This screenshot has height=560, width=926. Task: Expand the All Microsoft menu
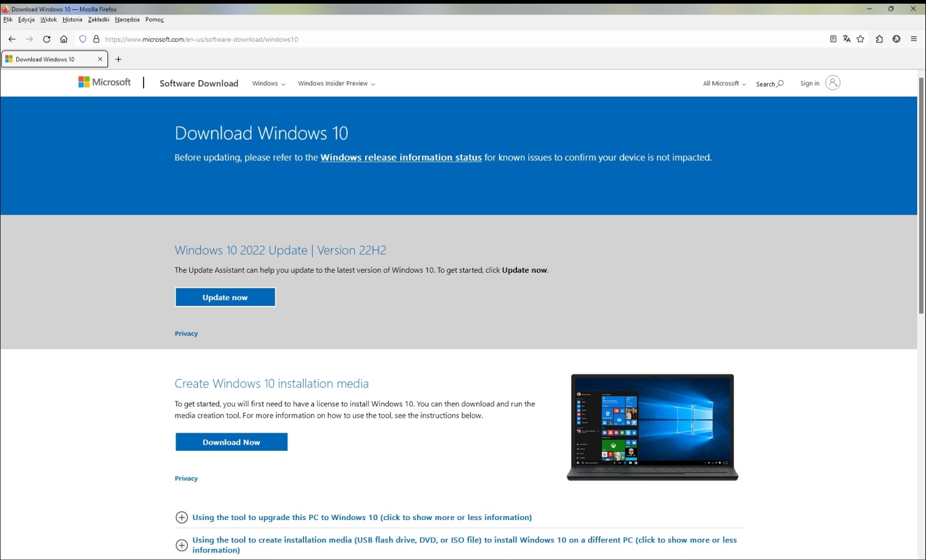coord(724,84)
